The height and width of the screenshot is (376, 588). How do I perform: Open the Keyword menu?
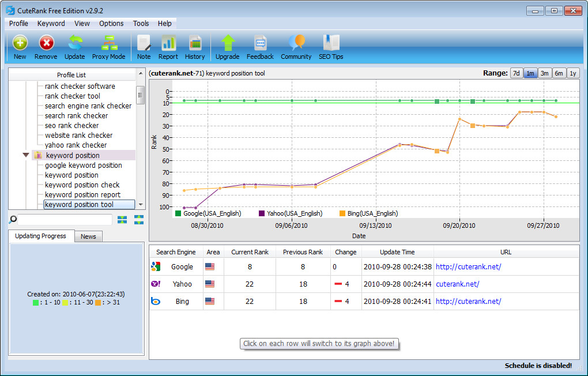point(51,23)
